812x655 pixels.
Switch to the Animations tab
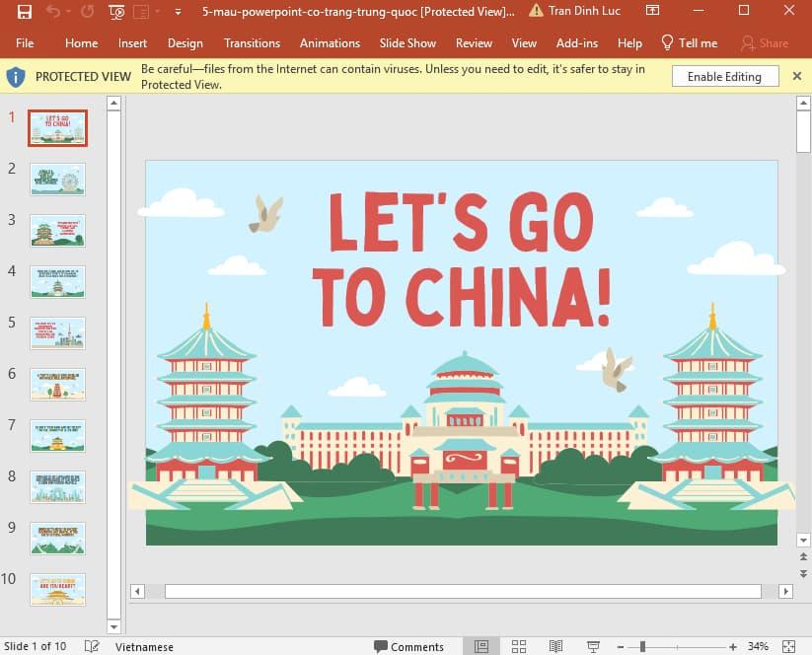point(330,43)
